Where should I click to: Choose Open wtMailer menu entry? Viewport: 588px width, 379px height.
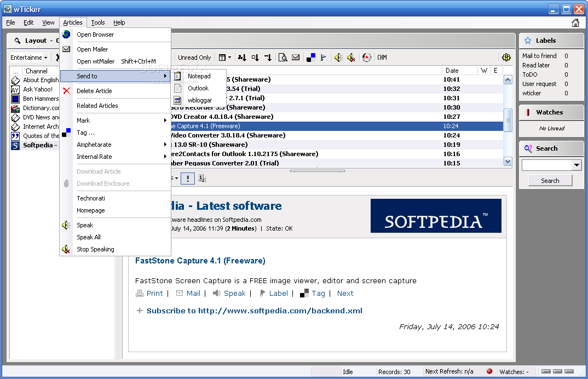[x=115, y=61]
